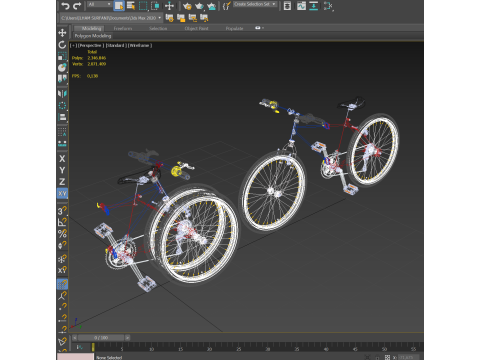Click the third project folder icon
Image resolution: width=480 pixels, height=360 pixels.
tap(193, 18)
